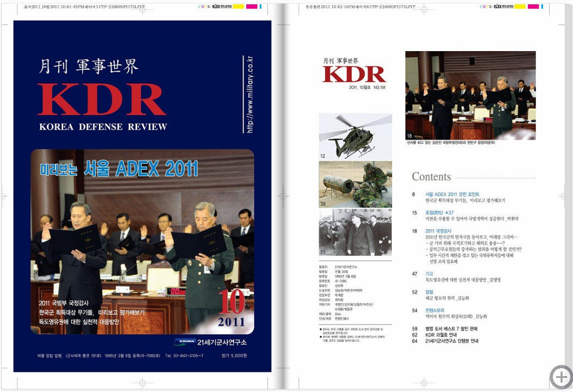Click the '21세기군사연구소' publisher logo on cover

coord(210,342)
